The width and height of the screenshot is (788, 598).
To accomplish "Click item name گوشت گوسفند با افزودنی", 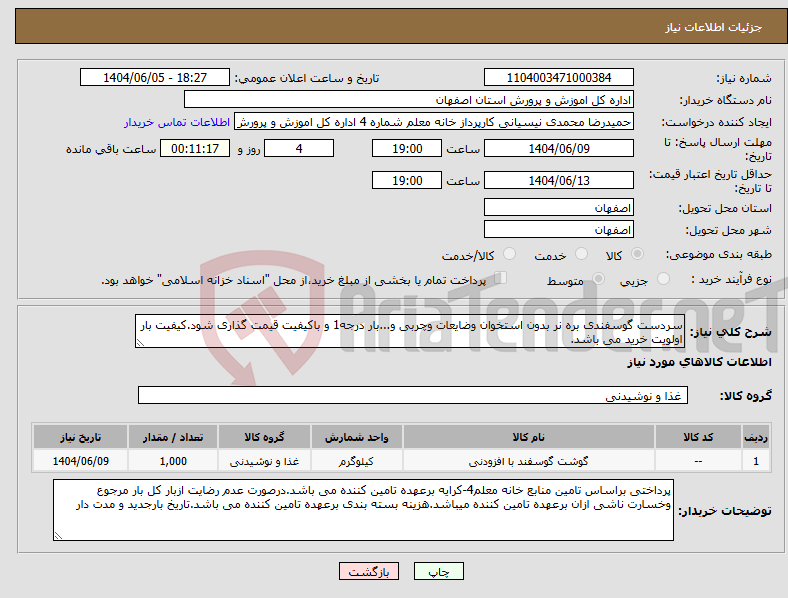I will [x=529, y=461].
